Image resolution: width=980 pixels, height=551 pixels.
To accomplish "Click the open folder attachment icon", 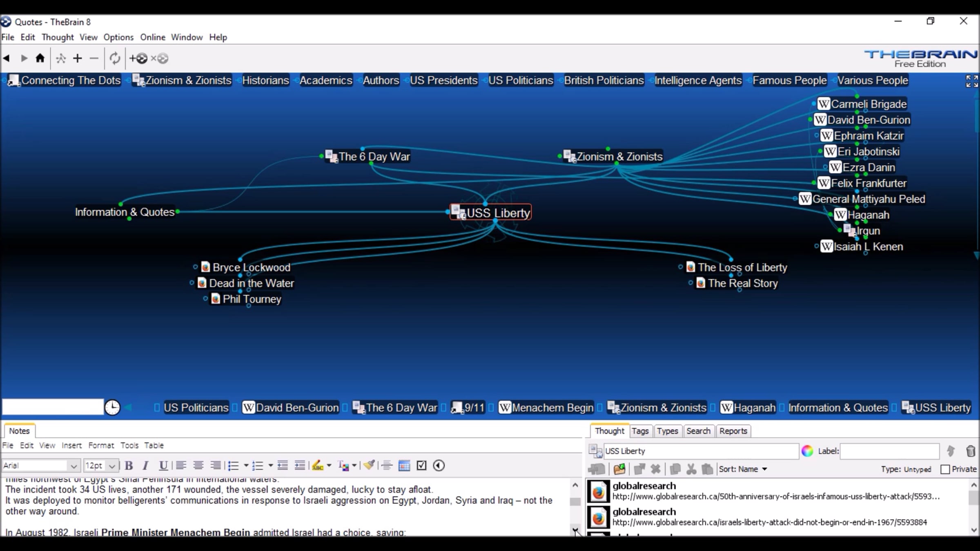I will coord(619,469).
